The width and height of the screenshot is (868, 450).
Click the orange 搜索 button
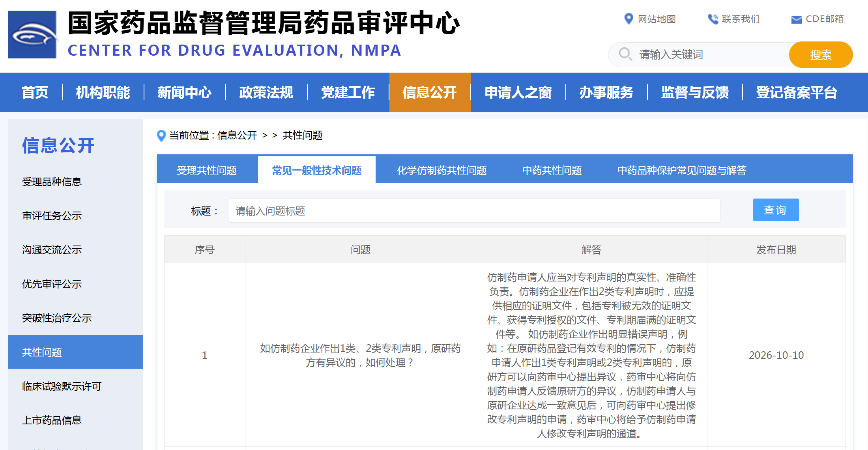coord(821,54)
